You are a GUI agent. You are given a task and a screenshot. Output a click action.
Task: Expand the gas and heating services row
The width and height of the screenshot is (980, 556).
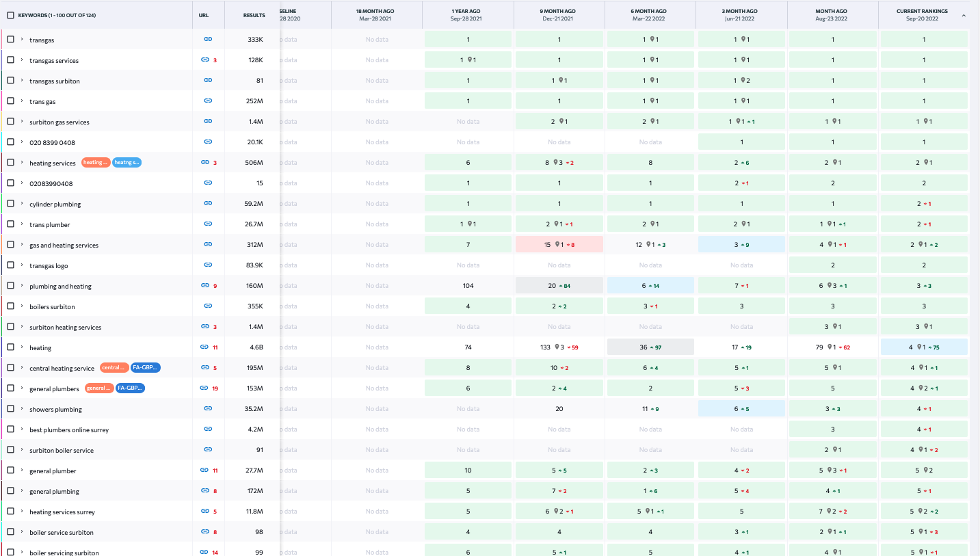click(22, 245)
